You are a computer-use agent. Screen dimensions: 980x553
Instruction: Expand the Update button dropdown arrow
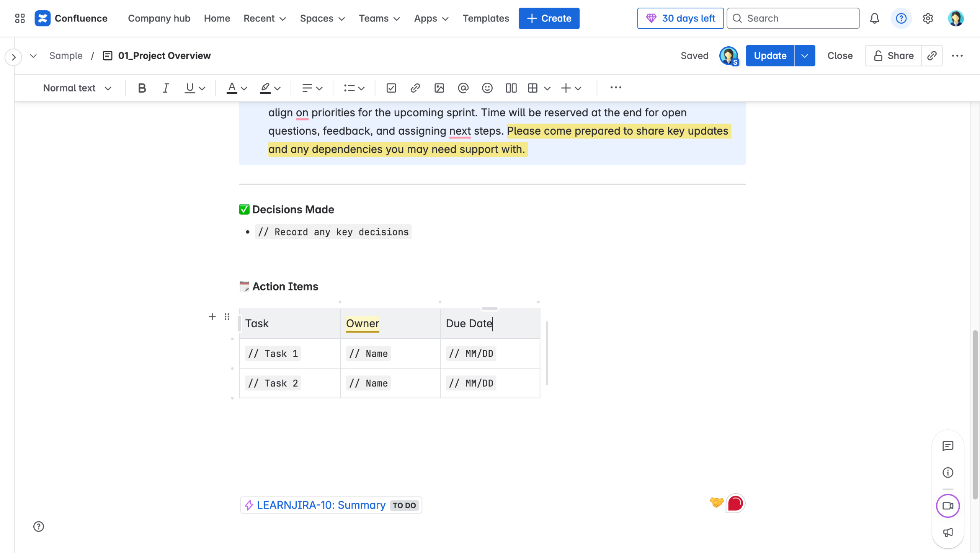coord(805,56)
